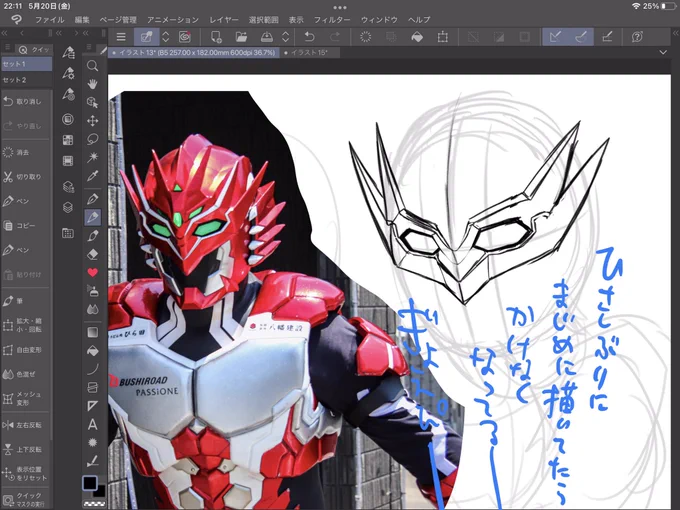Click Clear dotted-circle icon in command bar
Image resolution: width=680 pixels, height=510 pixels.
point(366,37)
